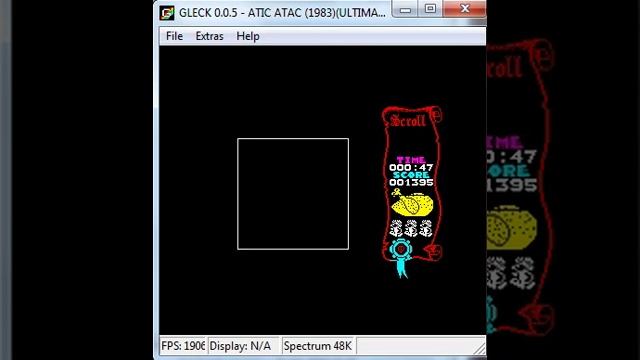The width and height of the screenshot is (640, 360).
Task: Click the 'Scroll' gothic title text
Action: pyautogui.click(x=408, y=121)
